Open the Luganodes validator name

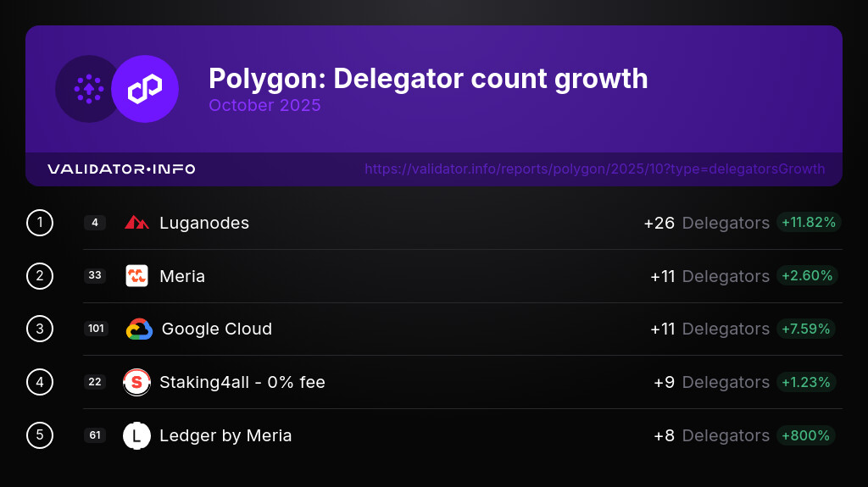point(204,223)
